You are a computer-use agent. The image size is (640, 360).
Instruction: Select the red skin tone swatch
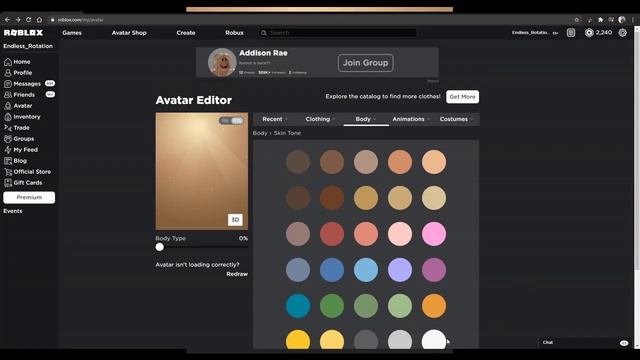pos(332,234)
